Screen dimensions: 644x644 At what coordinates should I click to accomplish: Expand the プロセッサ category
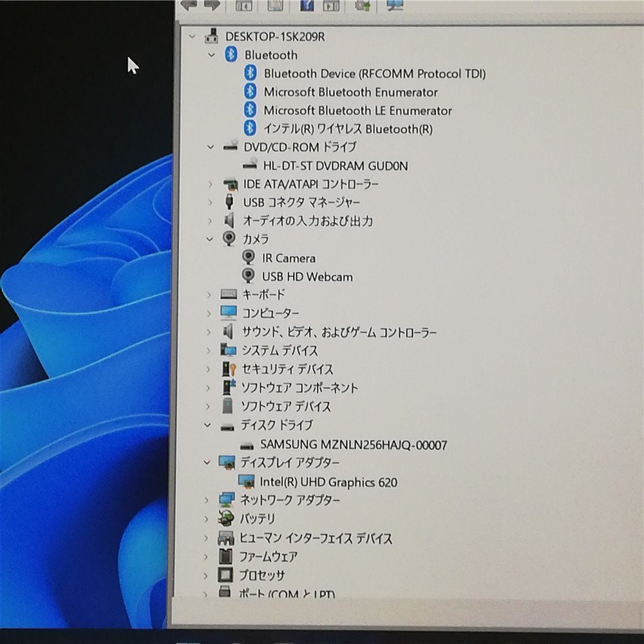click(x=205, y=575)
